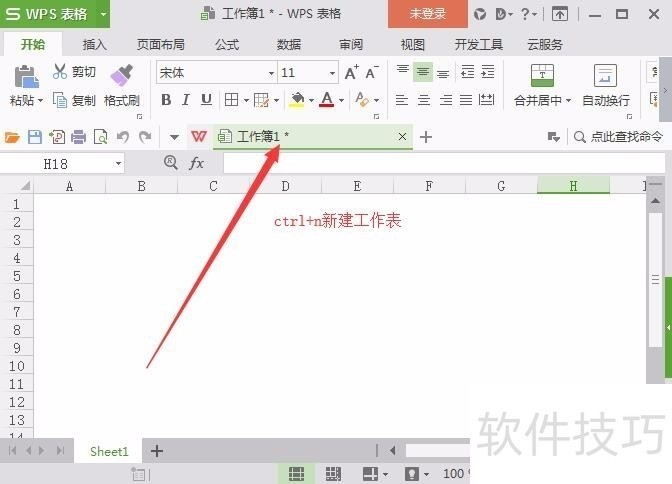Toggle align text right
The image size is (672, 484).
[446, 100]
